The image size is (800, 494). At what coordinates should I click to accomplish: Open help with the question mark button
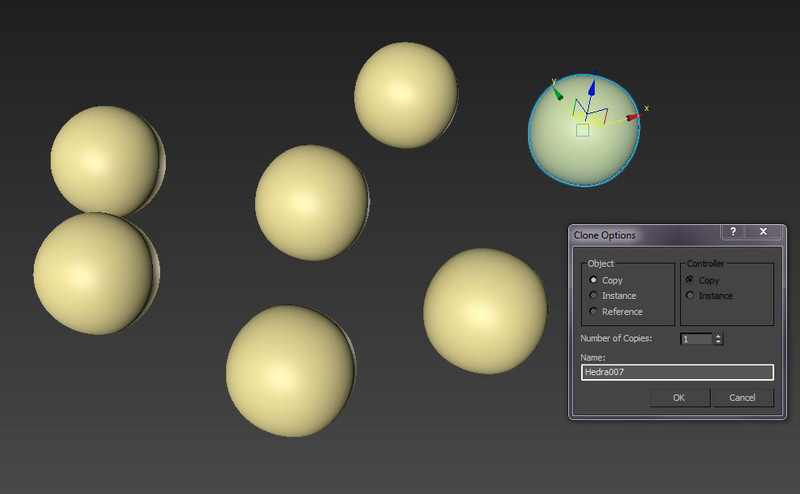[x=733, y=231]
